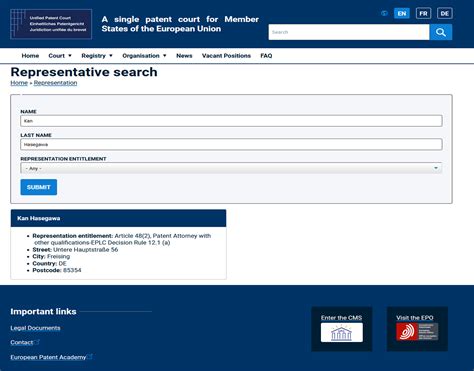This screenshot has width=474, height=371.
Task: Open the EPO red logo image
Action: pyautogui.click(x=417, y=332)
